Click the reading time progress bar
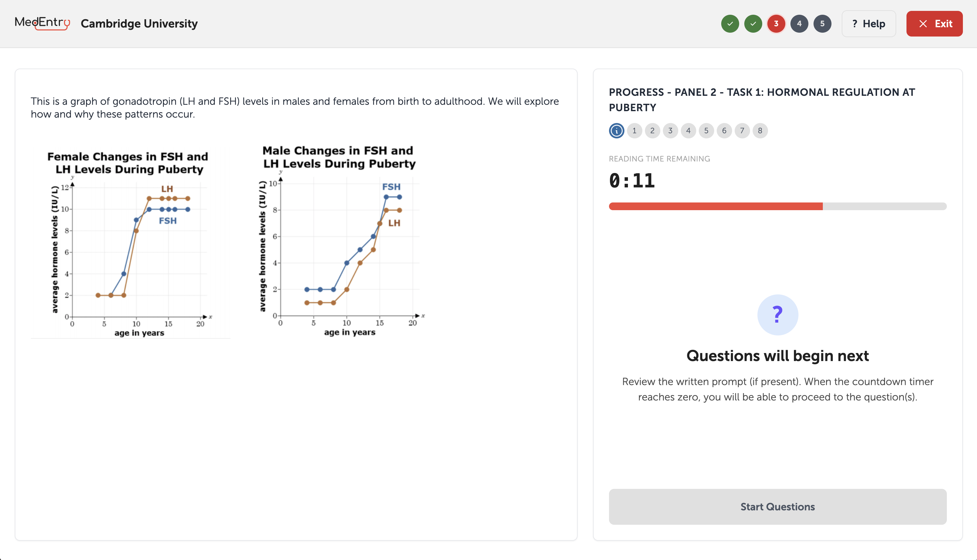The width and height of the screenshot is (977, 560). point(777,206)
